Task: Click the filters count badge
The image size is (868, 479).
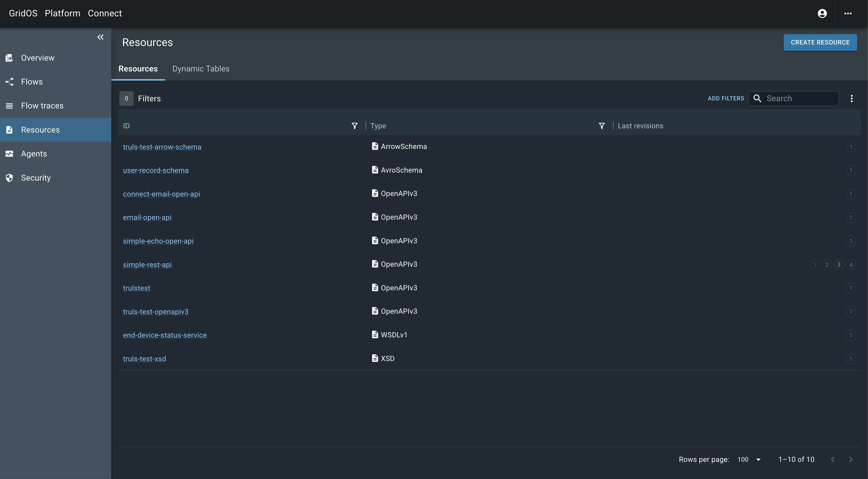Action: [x=126, y=98]
